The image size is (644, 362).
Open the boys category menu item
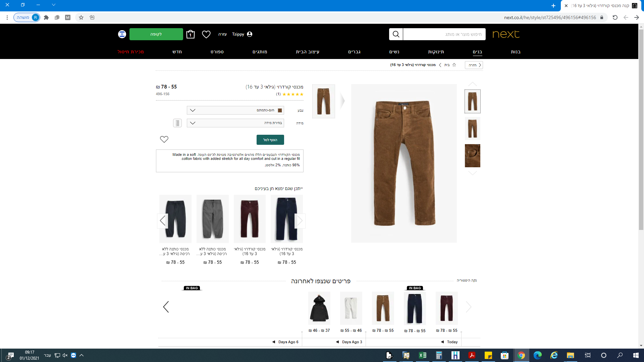[x=477, y=52]
